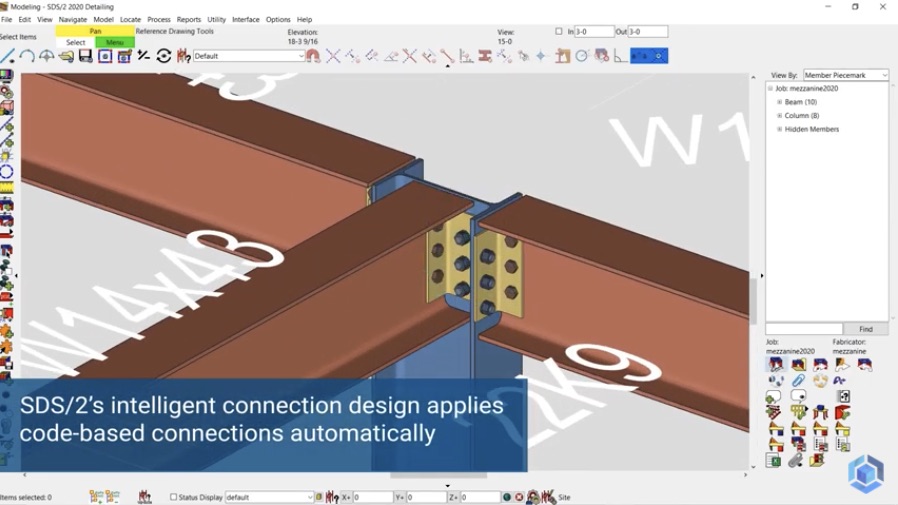
Task: Click the purple Pc icon
Action: pos(840,380)
